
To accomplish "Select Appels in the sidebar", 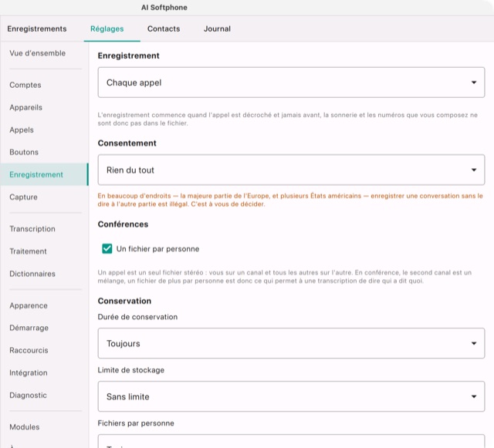I will pyautogui.click(x=22, y=130).
